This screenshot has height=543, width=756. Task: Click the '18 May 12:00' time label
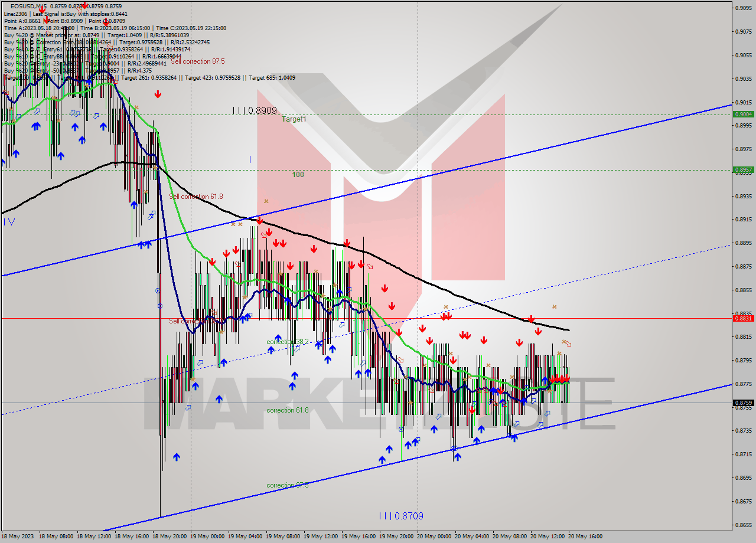[x=94, y=537]
